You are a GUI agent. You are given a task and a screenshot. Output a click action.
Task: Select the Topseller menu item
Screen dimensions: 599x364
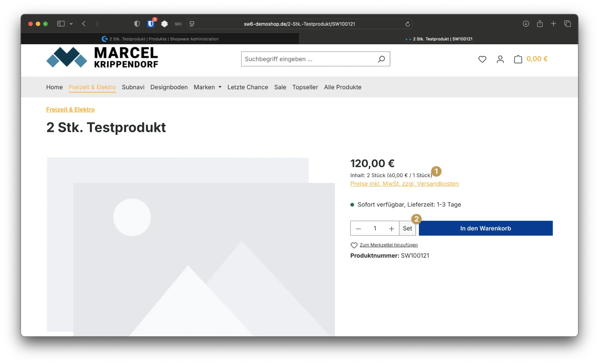[305, 87]
